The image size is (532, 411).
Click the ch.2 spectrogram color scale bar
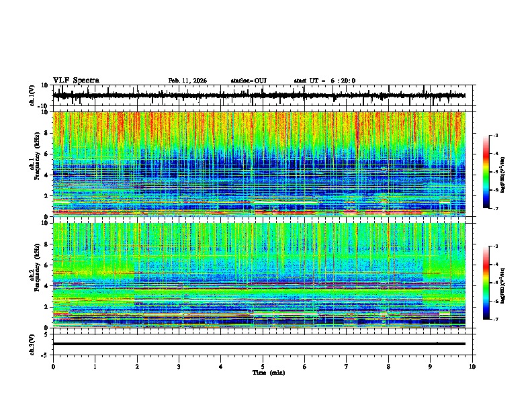click(x=486, y=283)
